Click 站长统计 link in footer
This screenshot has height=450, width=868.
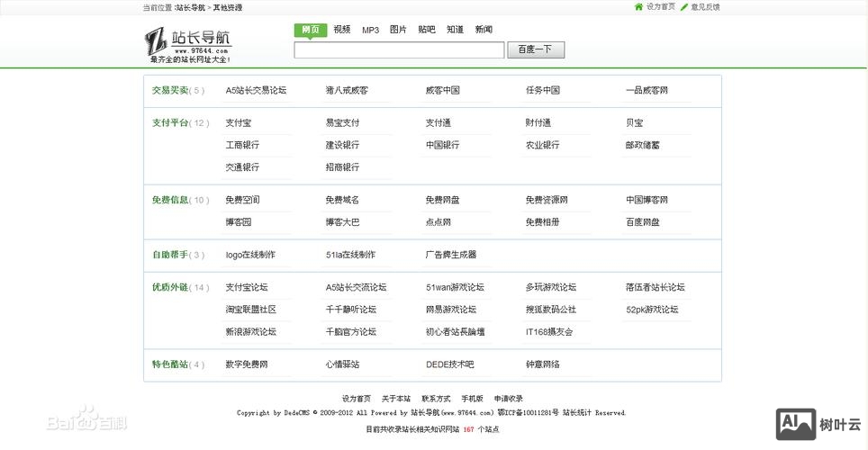(577, 413)
